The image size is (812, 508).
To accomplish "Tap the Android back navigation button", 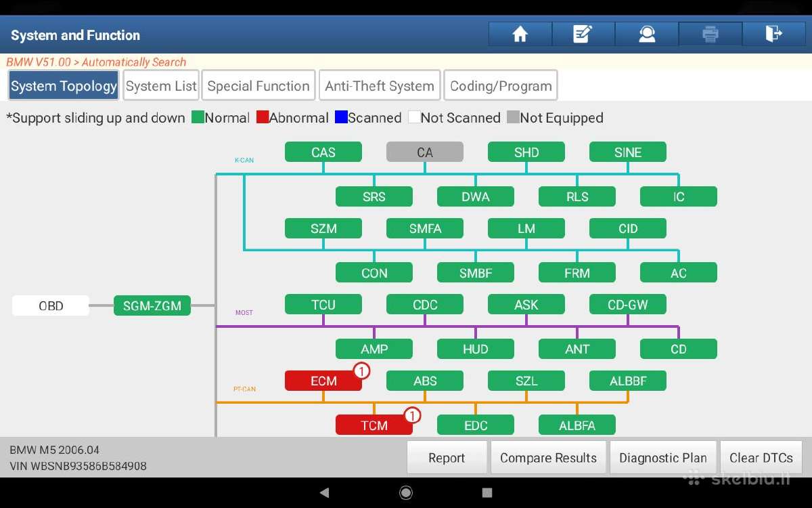I will pyautogui.click(x=324, y=492).
